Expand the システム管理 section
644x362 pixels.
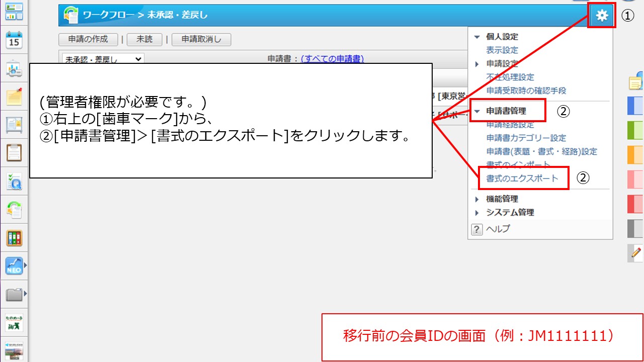click(x=477, y=213)
